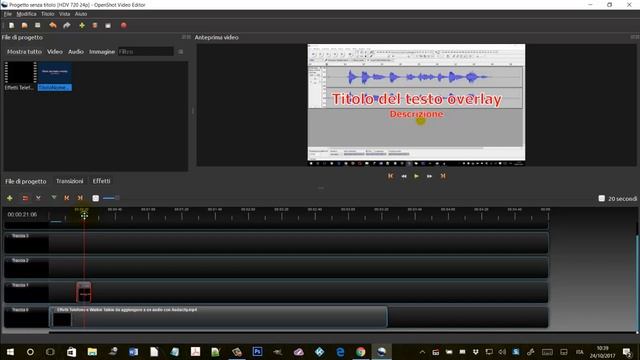The image size is (640, 360).
Task: Switch to the Transizioni tab
Action: tap(69, 181)
